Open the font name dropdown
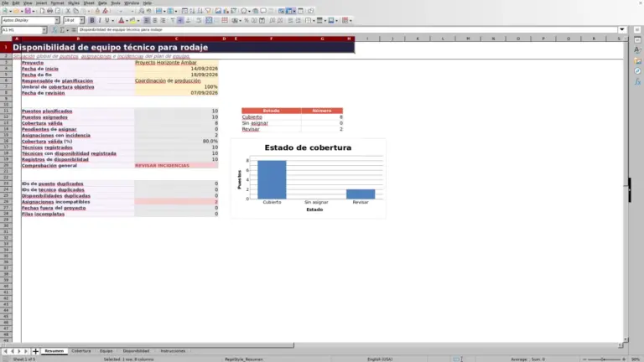Screen dimensions: 644x362 (57, 20)
